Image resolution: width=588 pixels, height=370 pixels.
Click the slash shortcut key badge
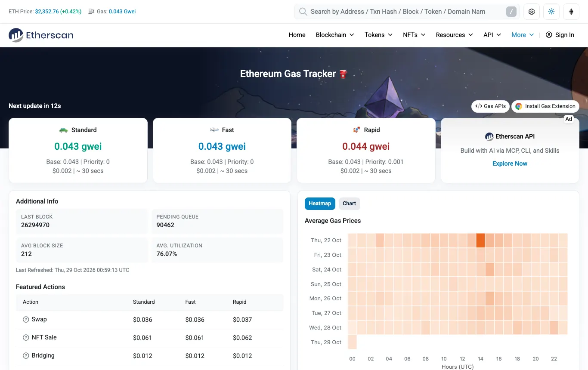(x=511, y=12)
